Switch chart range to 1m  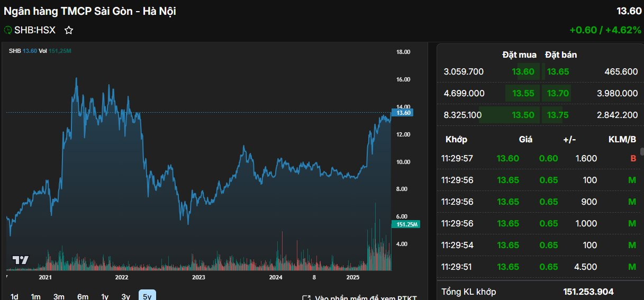(35, 297)
